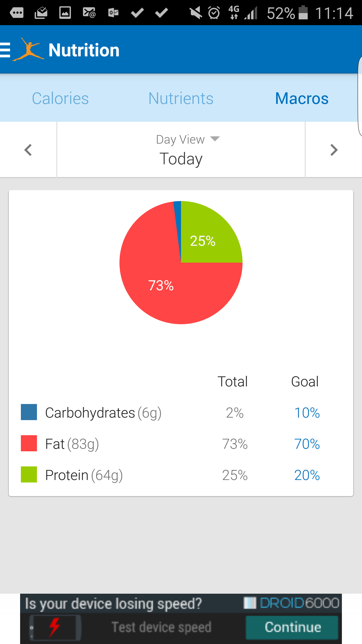Open the hamburger navigation menu
Screen dimensions: 362x644
[5, 50]
